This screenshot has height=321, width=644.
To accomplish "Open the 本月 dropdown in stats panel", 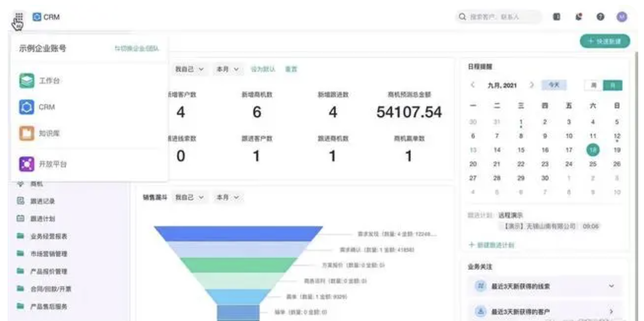I will (x=228, y=69).
